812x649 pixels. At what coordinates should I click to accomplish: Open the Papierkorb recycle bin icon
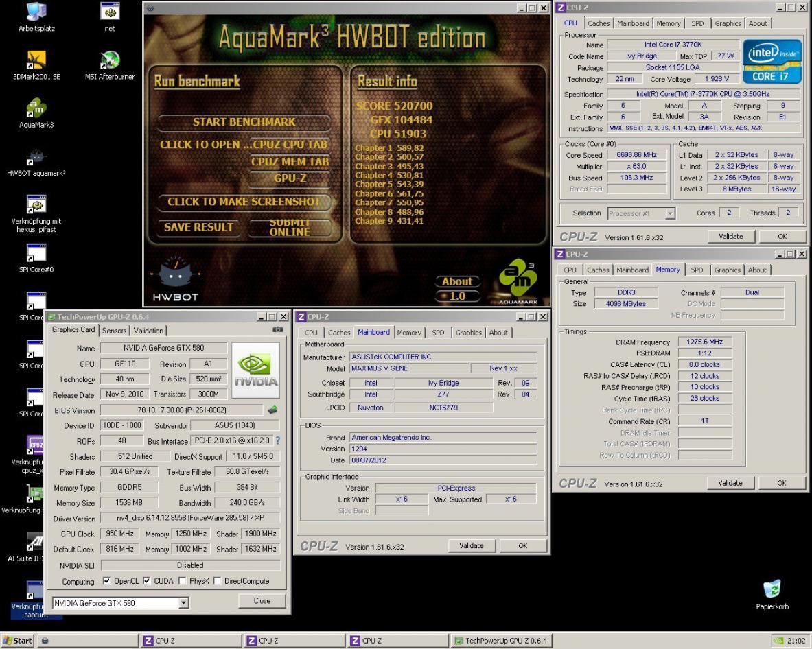click(772, 595)
